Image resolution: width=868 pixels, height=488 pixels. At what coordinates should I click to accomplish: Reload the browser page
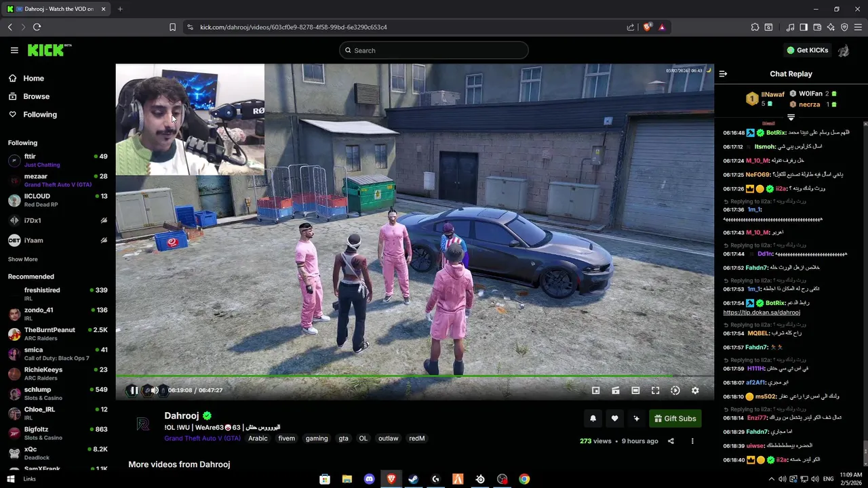coord(37,27)
